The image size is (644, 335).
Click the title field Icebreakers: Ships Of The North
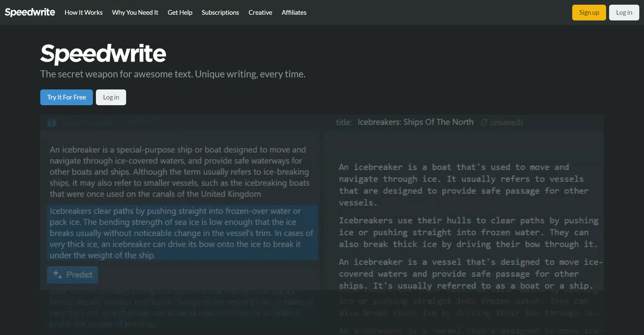pos(415,122)
